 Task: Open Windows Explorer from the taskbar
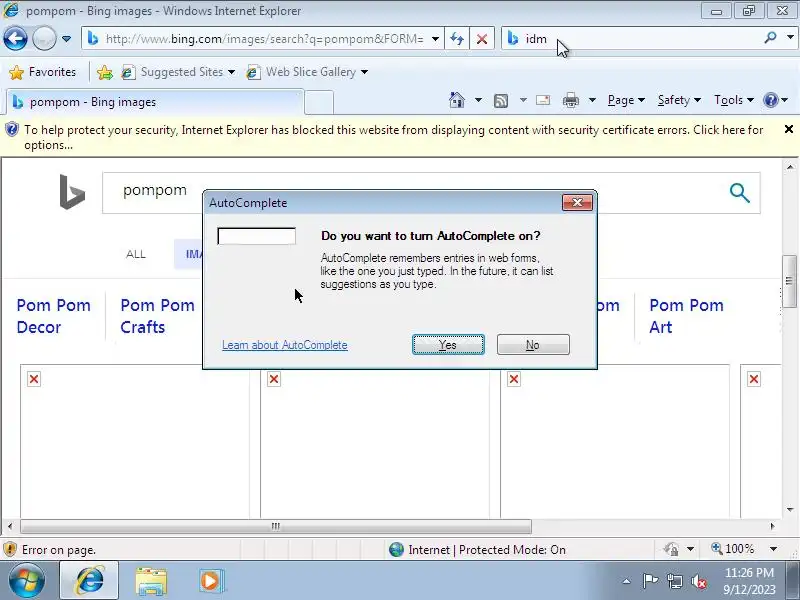pyautogui.click(x=151, y=581)
